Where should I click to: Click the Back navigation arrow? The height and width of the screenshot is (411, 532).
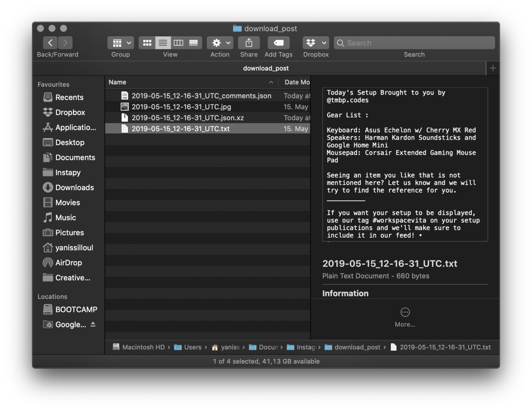click(x=50, y=43)
